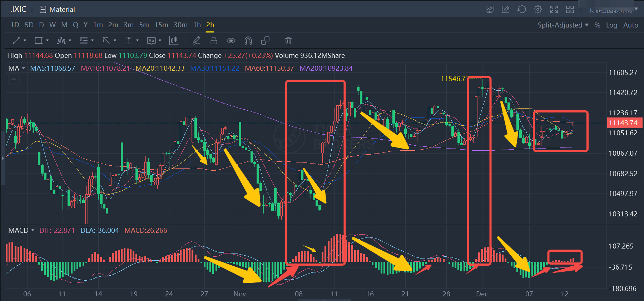Click the trash icon to delete drawings
The image size is (644, 301).
[288, 41]
